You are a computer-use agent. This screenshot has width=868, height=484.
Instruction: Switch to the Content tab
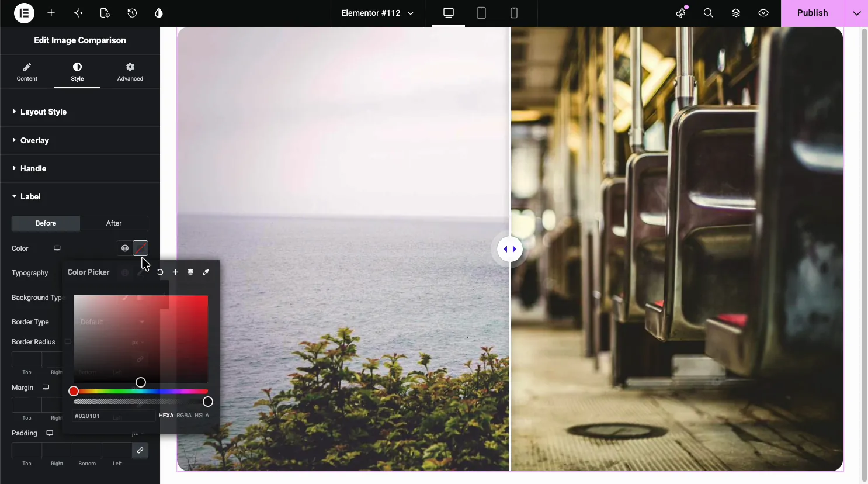[27, 72]
